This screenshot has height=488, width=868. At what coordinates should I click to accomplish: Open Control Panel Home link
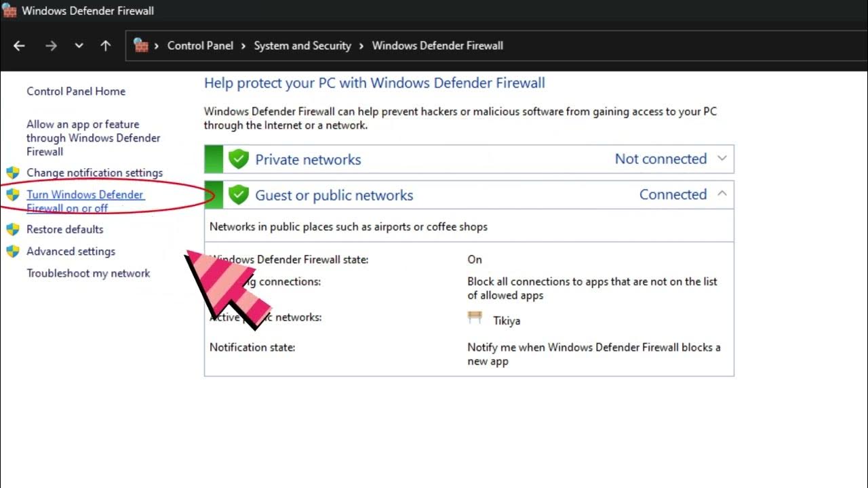click(76, 91)
